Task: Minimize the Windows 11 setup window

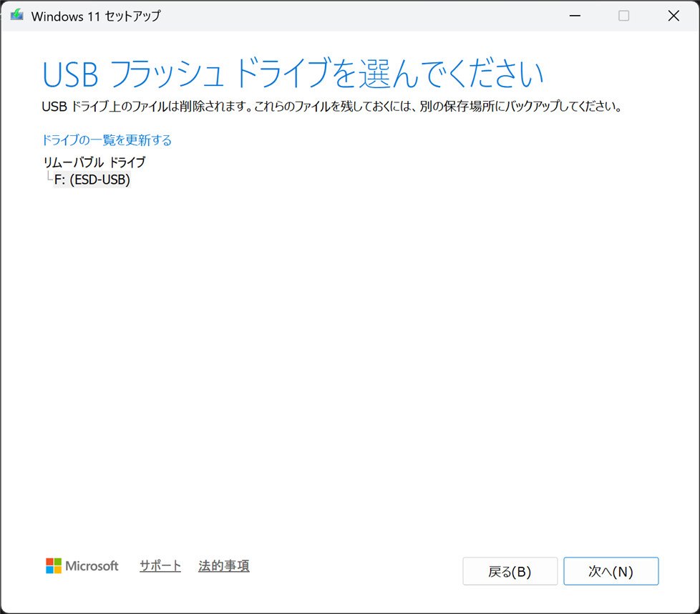Action: click(575, 16)
